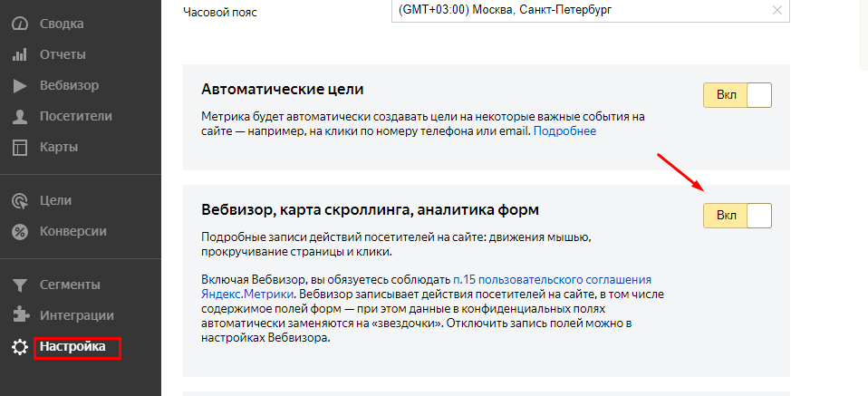This screenshot has width=868, height=396.
Task: Click the Вебвизор, карта скроллинга, аналитика форм heading
Action: (x=371, y=210)
